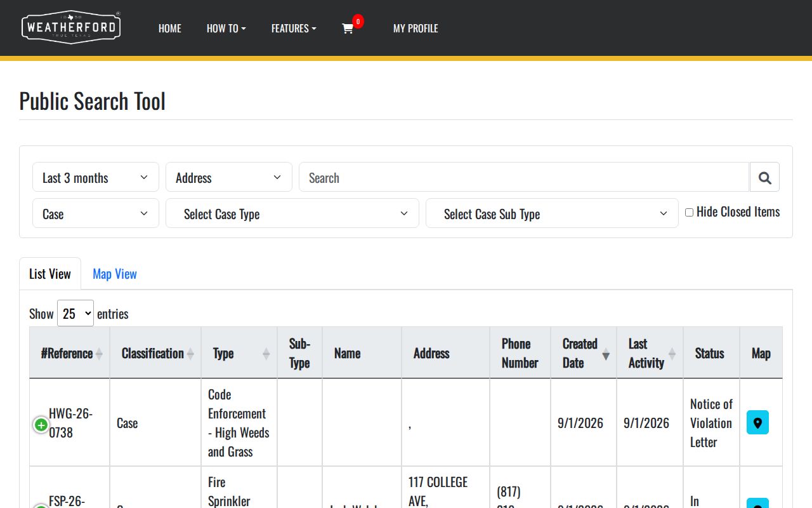Enable Hide Closed Items checkbox
Image resolution: width=812 pixels, height=508 pixels.
689,212
